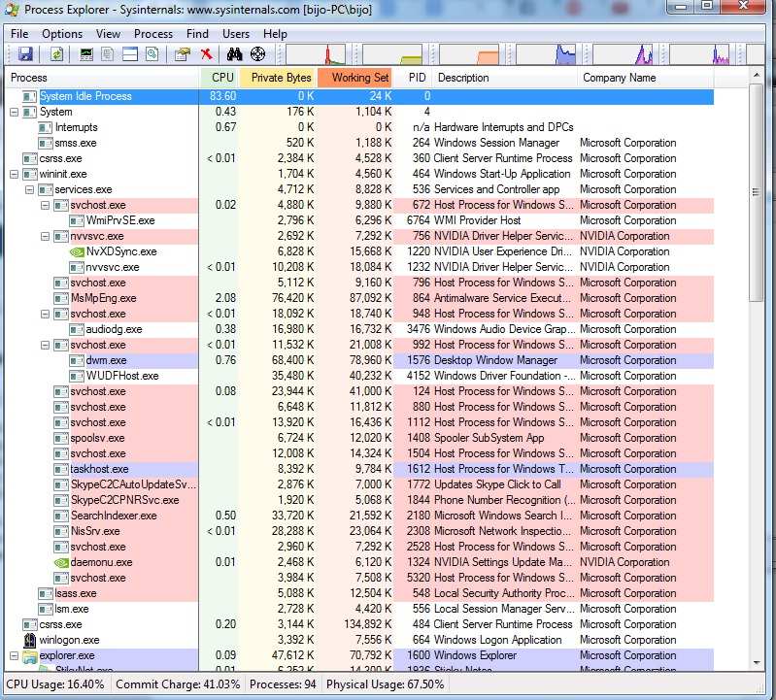Click the System Idle Process icon
The width and height of the screenshot is (776, 700).
30,96
